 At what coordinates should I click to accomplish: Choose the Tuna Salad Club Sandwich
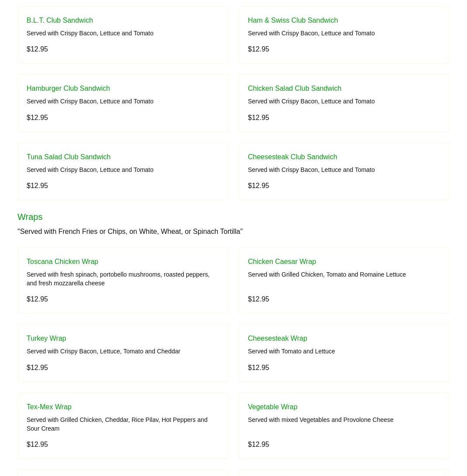(69, 157)
